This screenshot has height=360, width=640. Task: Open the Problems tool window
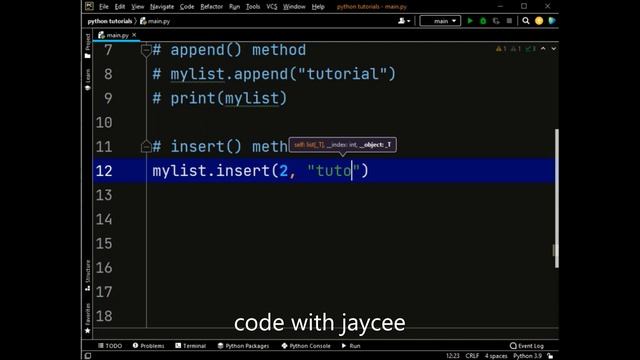click(x=148, y=346)
